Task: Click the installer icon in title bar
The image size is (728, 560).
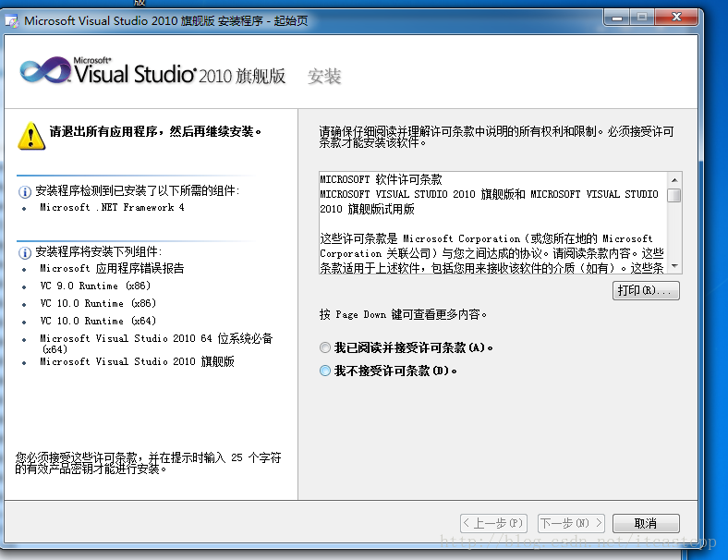Action: [x=12, y=21]
